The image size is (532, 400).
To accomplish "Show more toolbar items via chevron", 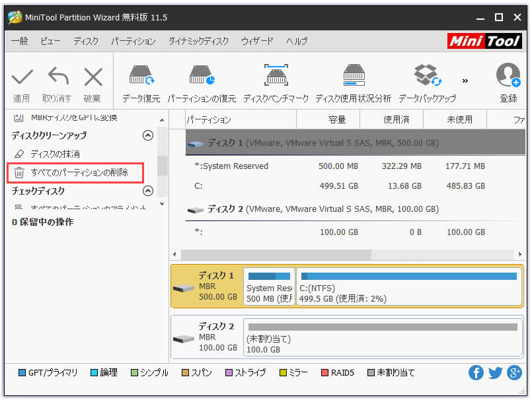I will click(465, 81).
